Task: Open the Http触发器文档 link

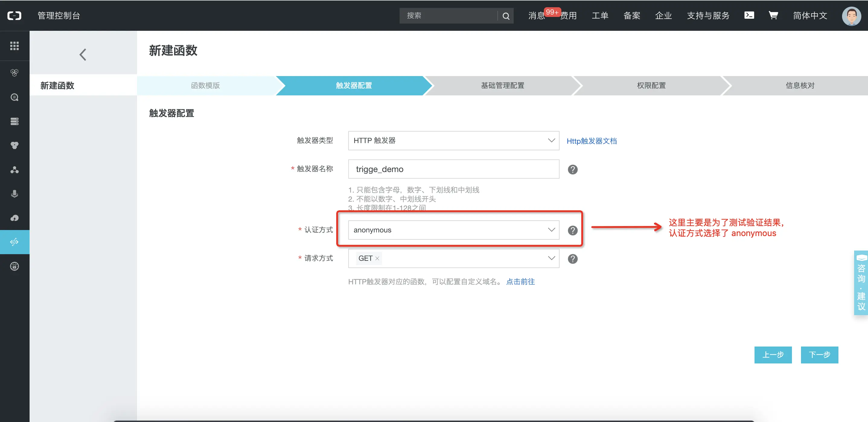Action: [x=591, y=141]
